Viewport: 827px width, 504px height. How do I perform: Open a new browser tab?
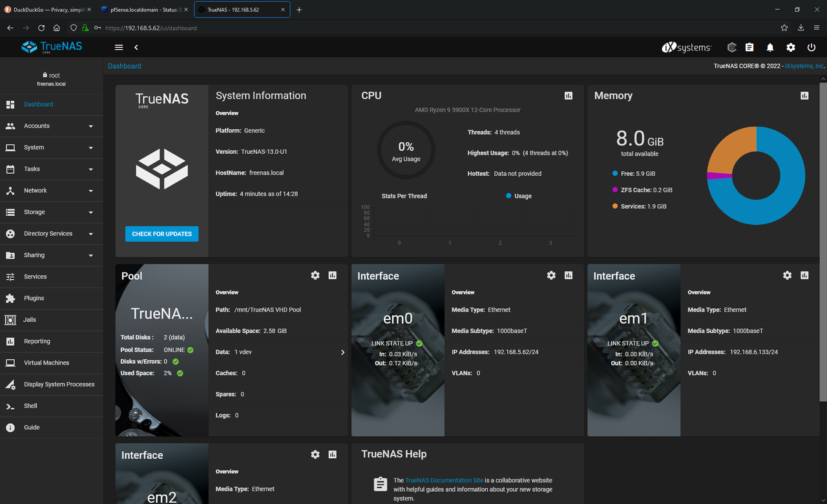tap(299, 10)
